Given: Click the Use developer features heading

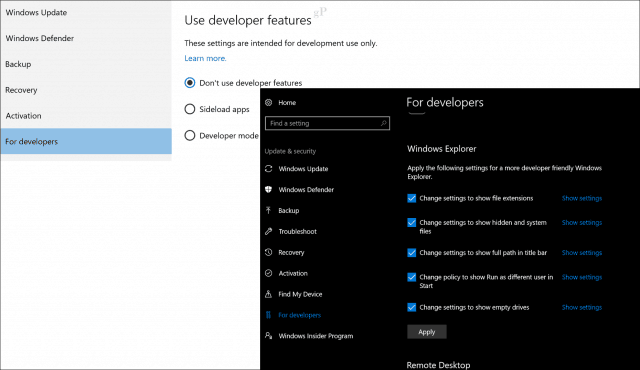Looking at the screenshot, I should click(248, 20).
